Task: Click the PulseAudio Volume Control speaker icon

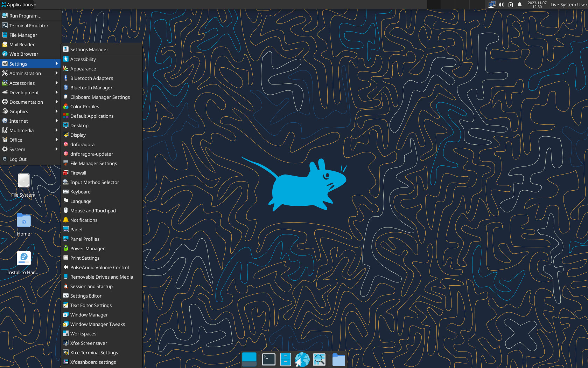Action: (65, 267)
